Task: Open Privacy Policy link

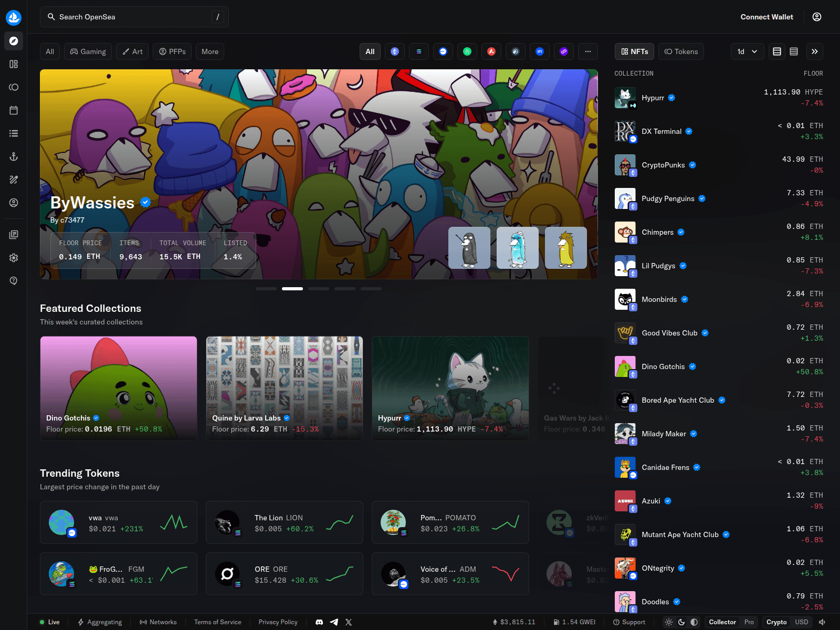Action: 278,622
